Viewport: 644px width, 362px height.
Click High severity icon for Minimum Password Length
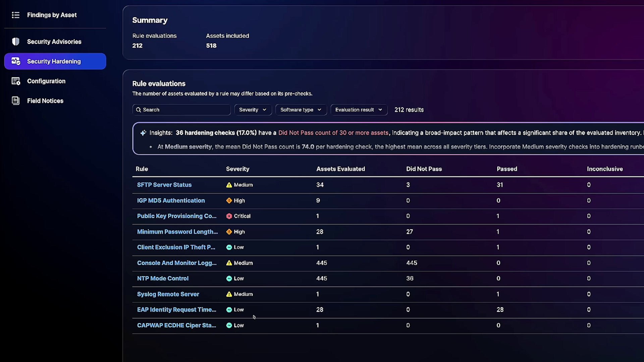click(x=229, y=232)
